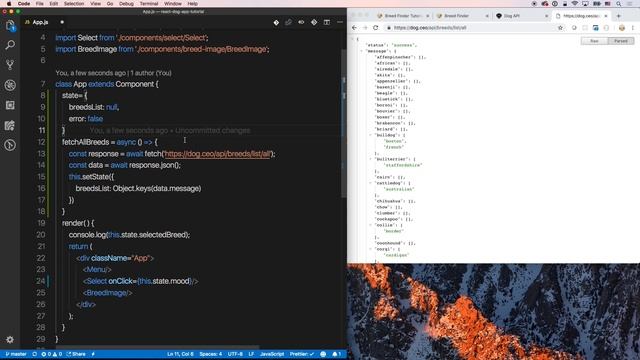Click the sync icon in VS Code status bar

[x=35, y=354]
